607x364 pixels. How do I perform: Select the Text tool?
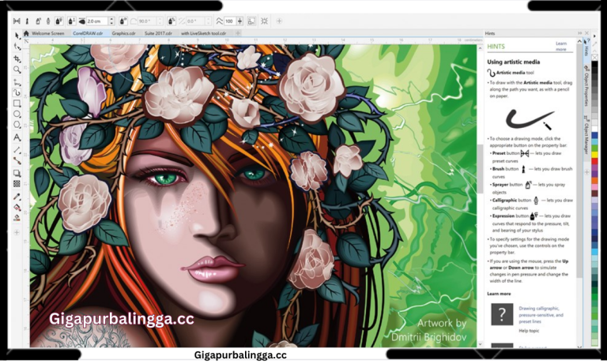point(17,137)
